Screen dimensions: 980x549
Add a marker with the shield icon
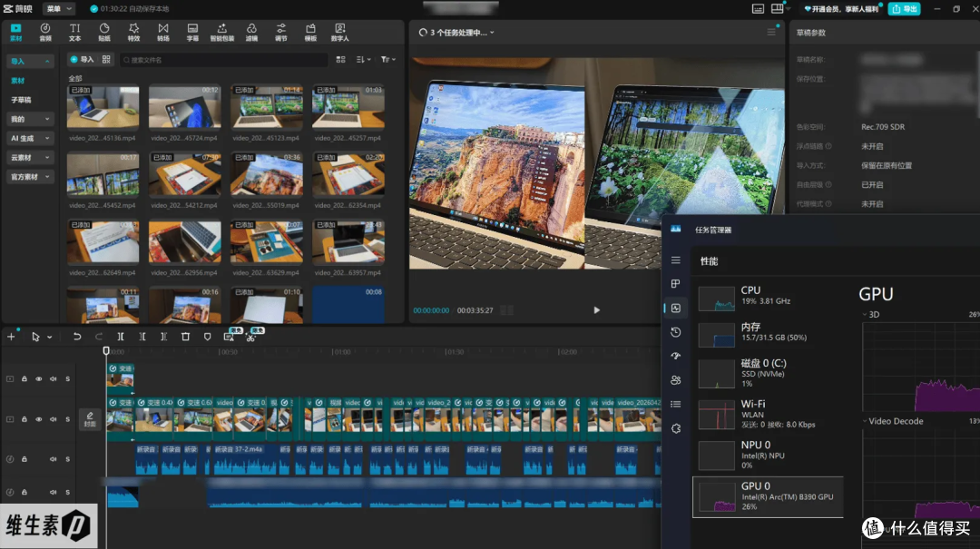click(x=208, y=337)
